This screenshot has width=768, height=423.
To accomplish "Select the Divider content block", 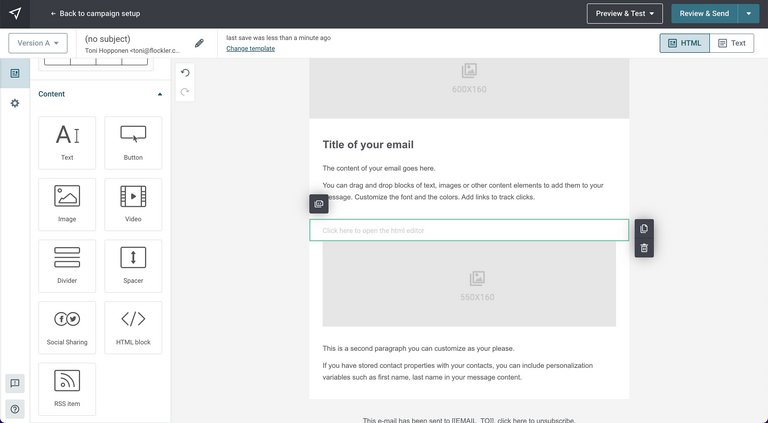I will 67,266.
